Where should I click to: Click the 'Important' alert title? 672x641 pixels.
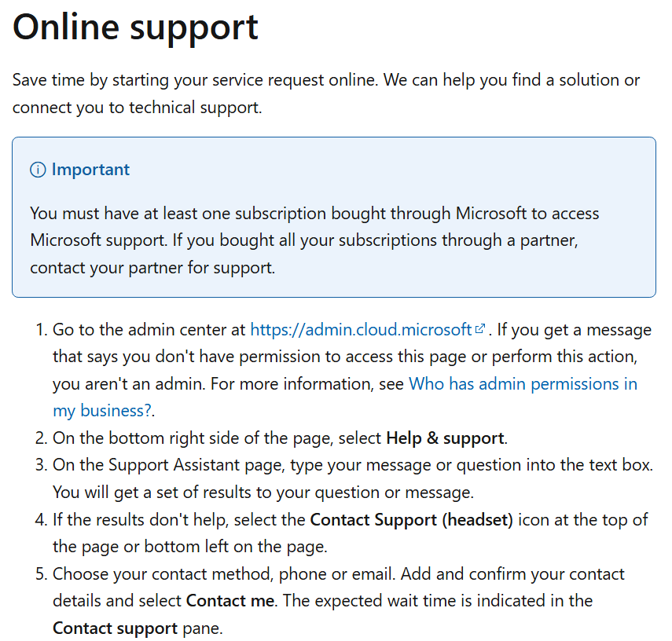(90, 170)
